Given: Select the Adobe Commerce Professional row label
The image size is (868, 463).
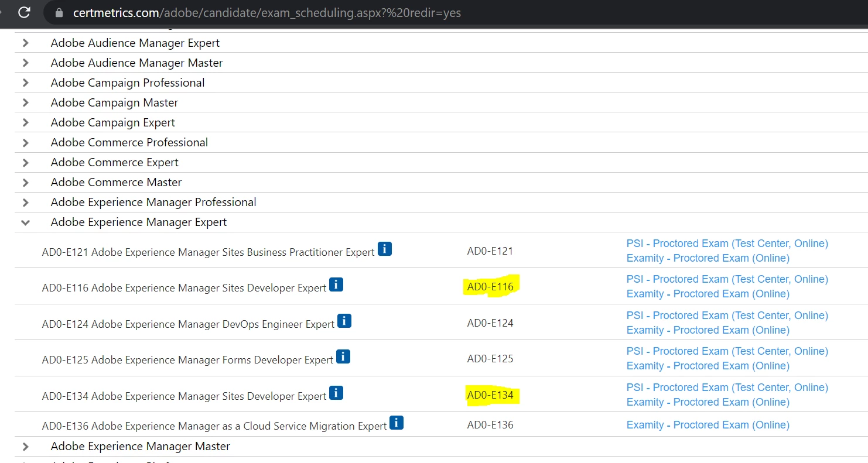Looking at the screenshot, I should point(129,142).
